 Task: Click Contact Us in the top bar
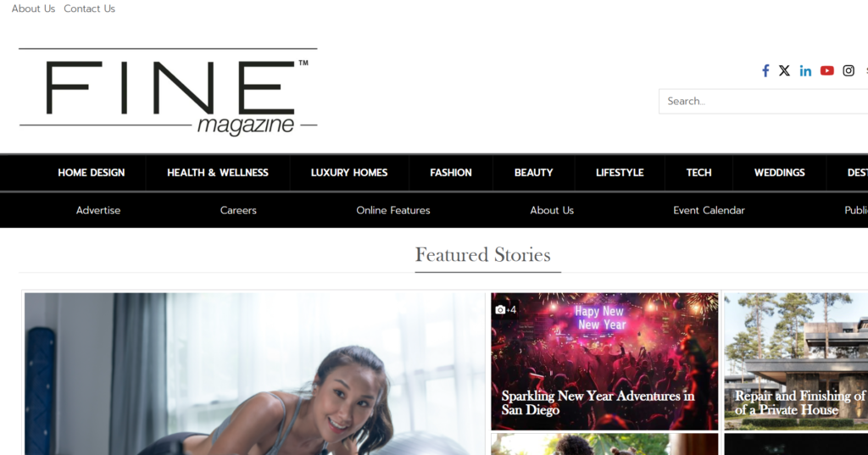coord(89,8)
